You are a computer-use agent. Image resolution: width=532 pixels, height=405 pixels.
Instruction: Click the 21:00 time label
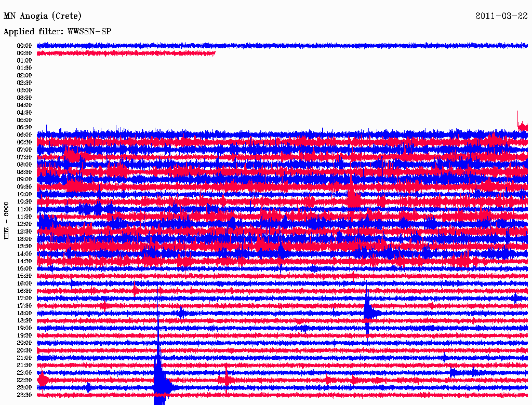tap(24, 358)
